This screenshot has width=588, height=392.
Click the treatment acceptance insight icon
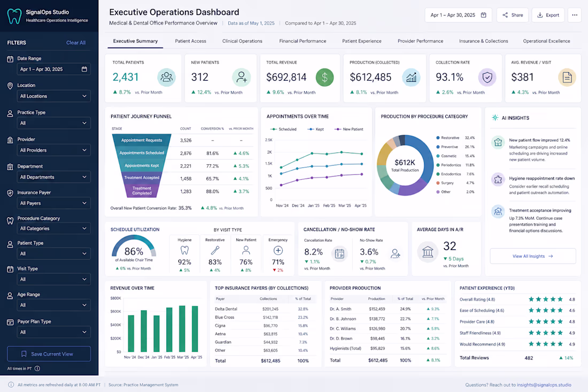pyautogui.click(x=498, y=212)
